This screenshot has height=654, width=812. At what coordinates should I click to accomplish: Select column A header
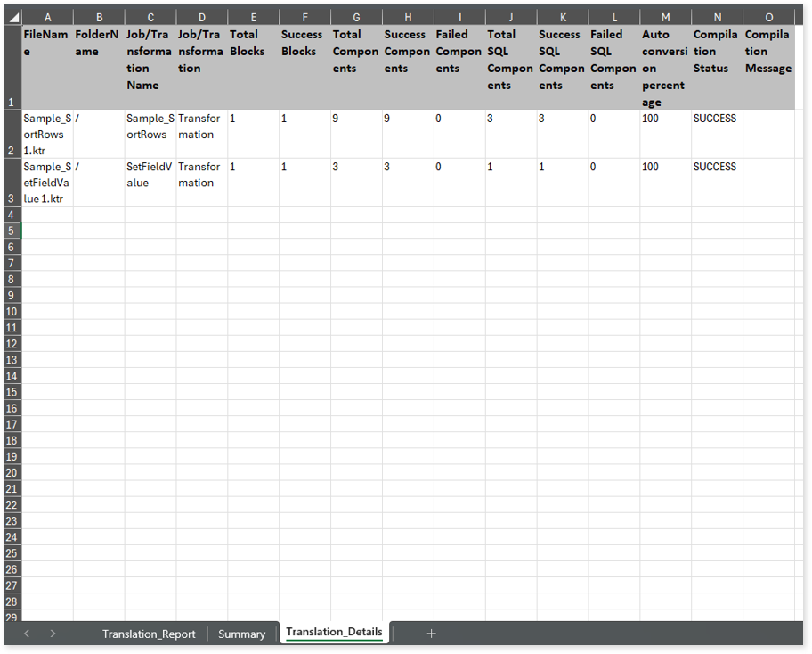coord(47,17)
